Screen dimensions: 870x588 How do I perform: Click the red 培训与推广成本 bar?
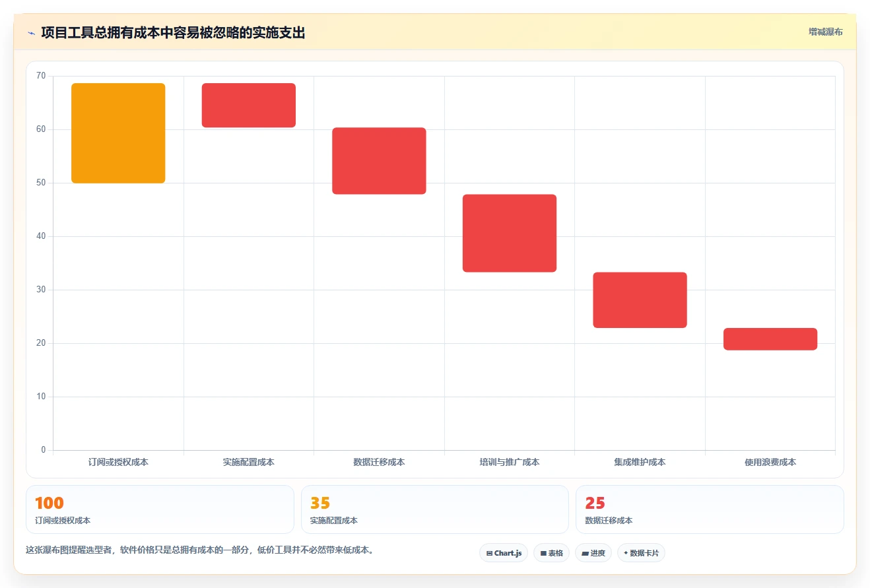coord(510,233)
